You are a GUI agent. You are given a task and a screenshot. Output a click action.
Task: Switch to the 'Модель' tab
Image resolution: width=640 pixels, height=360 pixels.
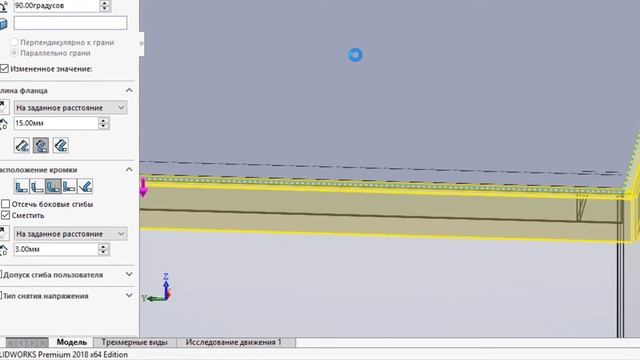71,342
